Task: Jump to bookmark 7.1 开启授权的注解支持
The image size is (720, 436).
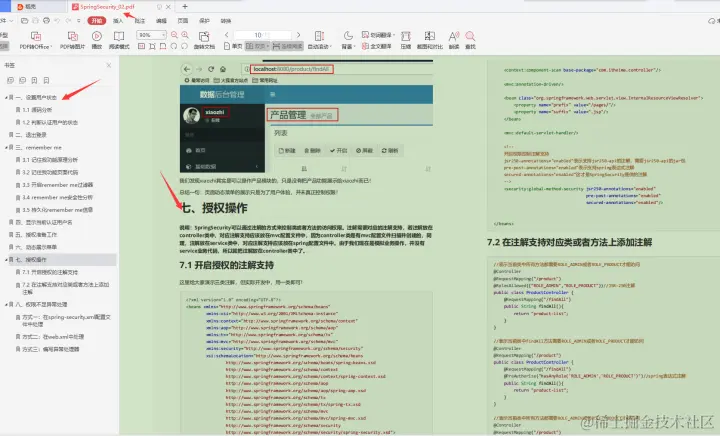Action: tap(50, 272)
